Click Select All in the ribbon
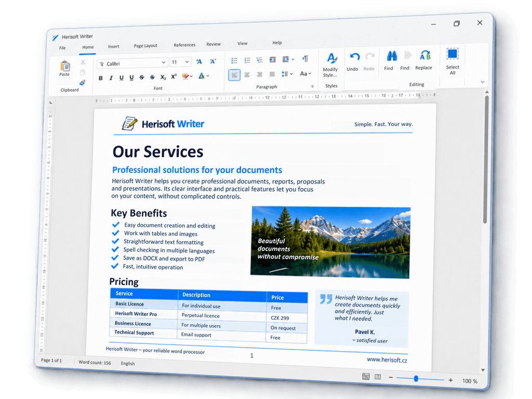532x399 pixels. (453, 61)
